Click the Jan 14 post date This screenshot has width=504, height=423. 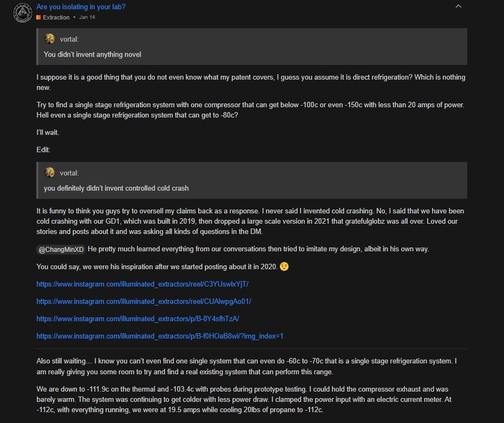87,17
